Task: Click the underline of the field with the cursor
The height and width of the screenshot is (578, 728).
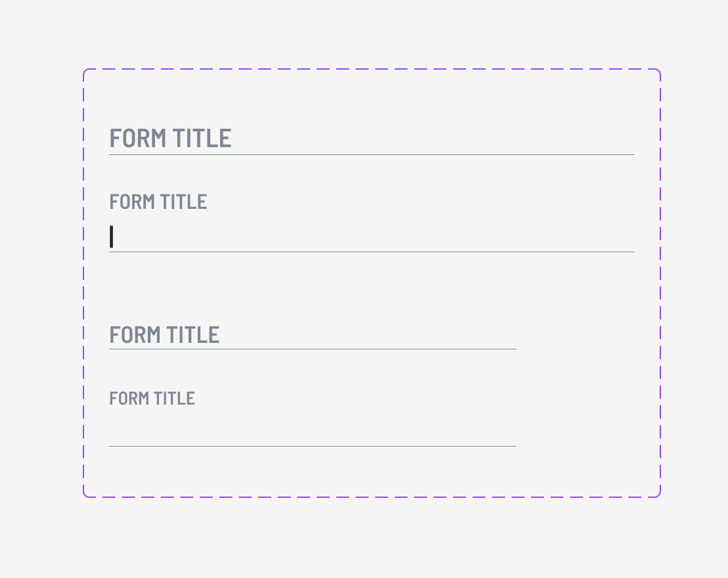Action: 371,252
